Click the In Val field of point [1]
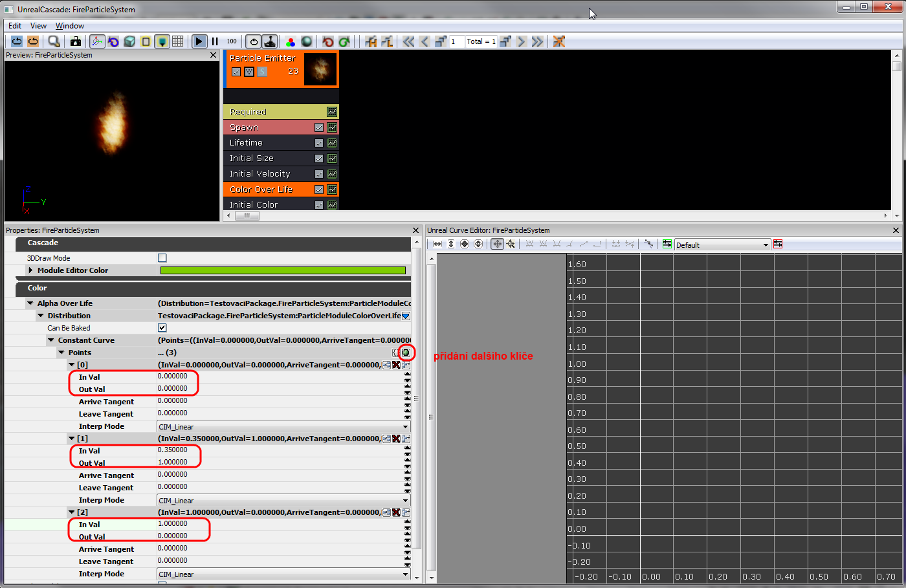 (x=280, y=450)
